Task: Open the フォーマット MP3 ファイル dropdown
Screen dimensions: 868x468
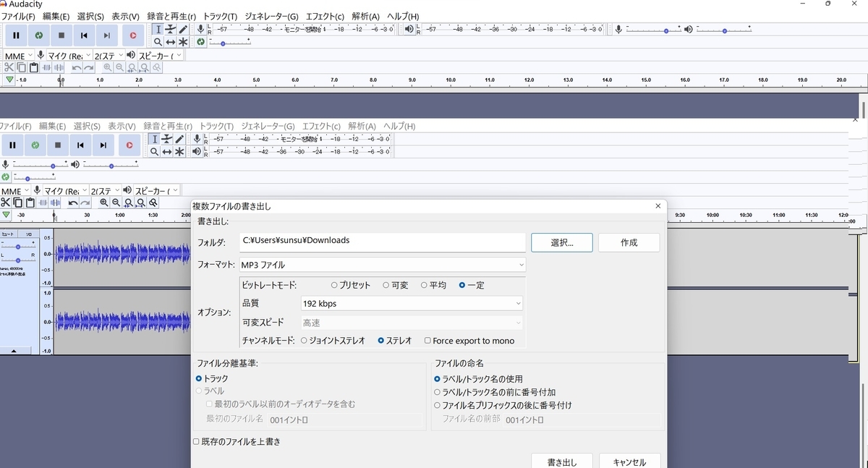Action: click(383, 265)
